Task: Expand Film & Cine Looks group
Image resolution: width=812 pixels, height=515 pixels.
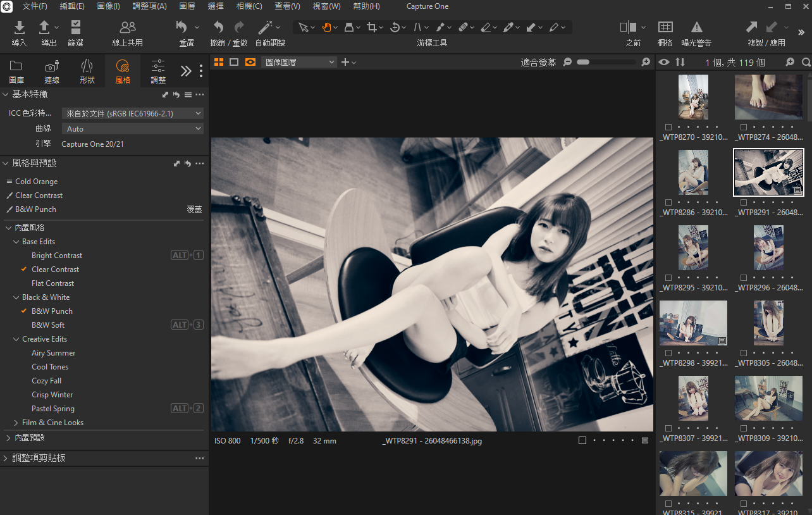Action: 16,423
